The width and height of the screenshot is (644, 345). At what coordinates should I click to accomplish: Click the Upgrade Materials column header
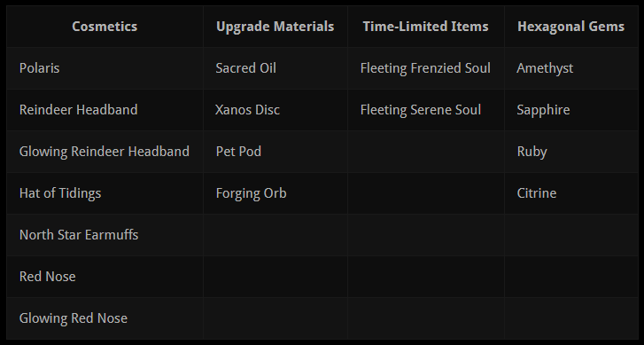tap(275, 27)
